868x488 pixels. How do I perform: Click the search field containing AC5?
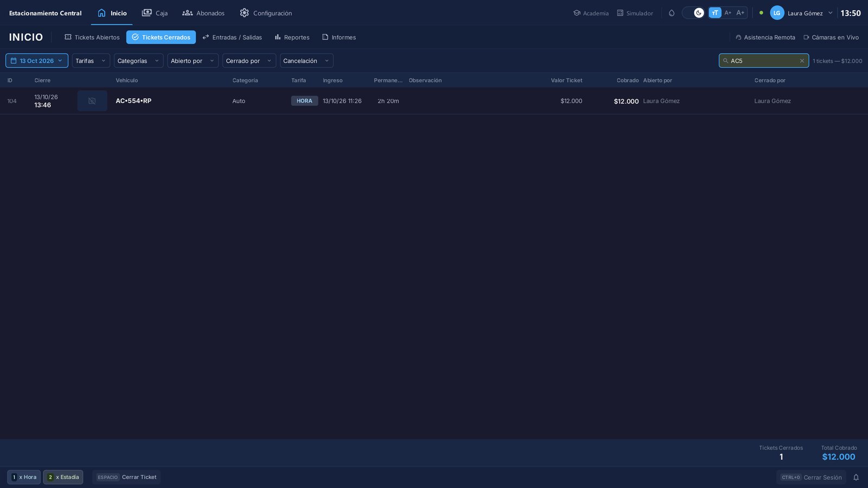tap(763, 61)
